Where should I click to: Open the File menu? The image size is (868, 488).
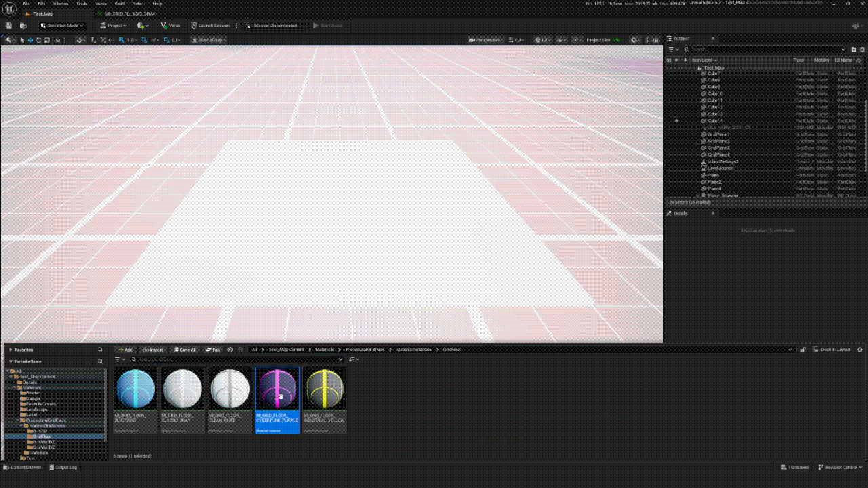coord(26,3)
